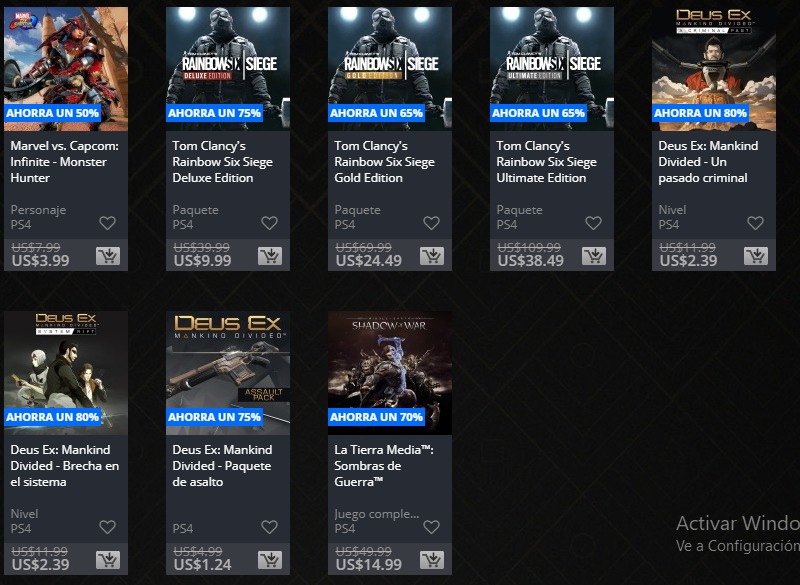Viewport: 800px width, 585px height.
Task: Add Deus Ex Paquete de asalto to cart
Action: coord(270,560)
